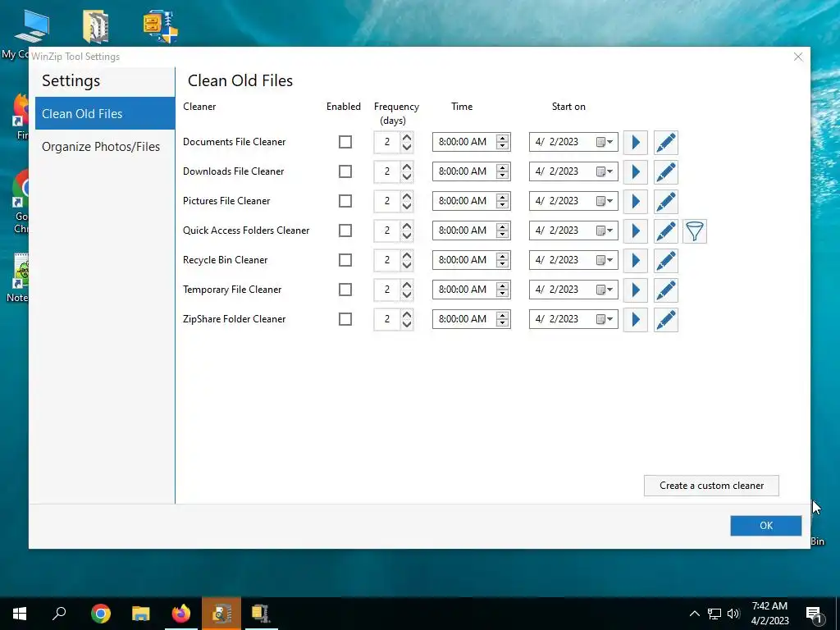Open the Quick Access Folders filter
Image resolution: width=840 pixels, height=630 pixels.
[x=695, y=231]
